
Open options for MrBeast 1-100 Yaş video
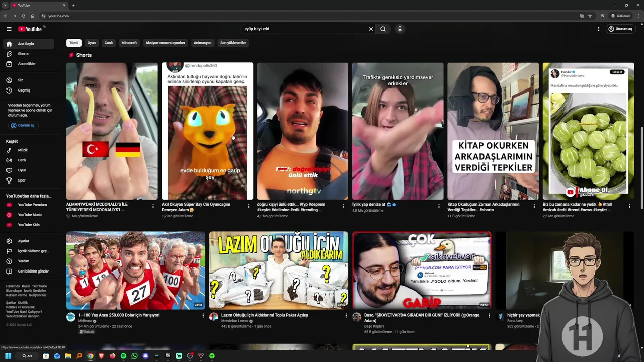point(203,316)
